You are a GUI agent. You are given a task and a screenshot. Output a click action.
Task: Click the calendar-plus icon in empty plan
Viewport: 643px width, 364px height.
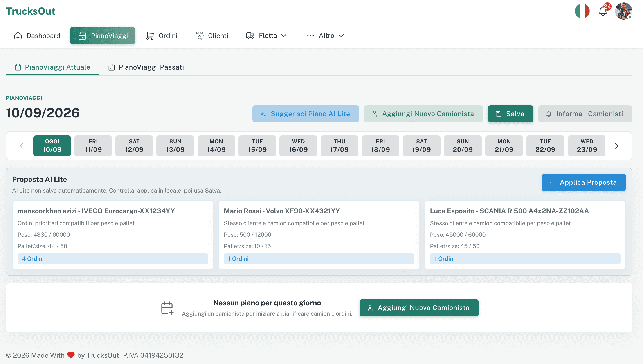pos(167,308)
